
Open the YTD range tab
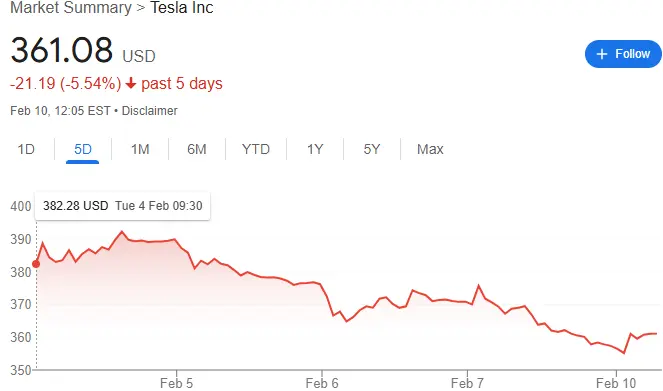coord(256,149)
